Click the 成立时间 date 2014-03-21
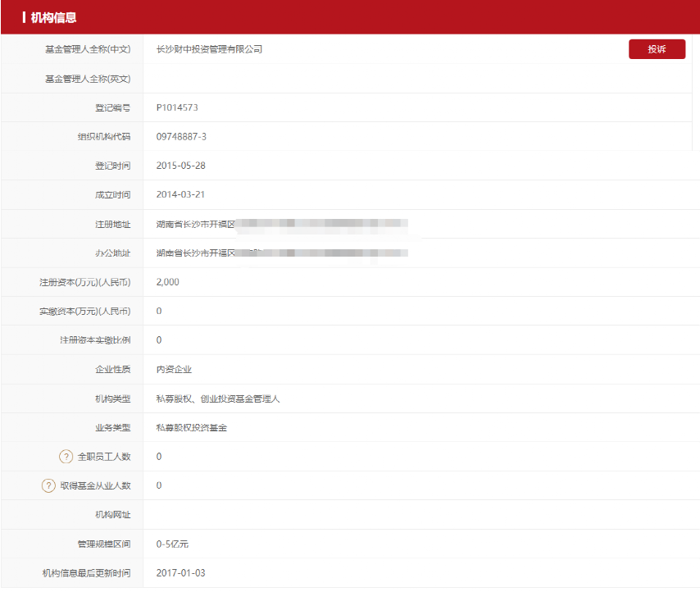This screenshot has width=700, height=592. 177,194
